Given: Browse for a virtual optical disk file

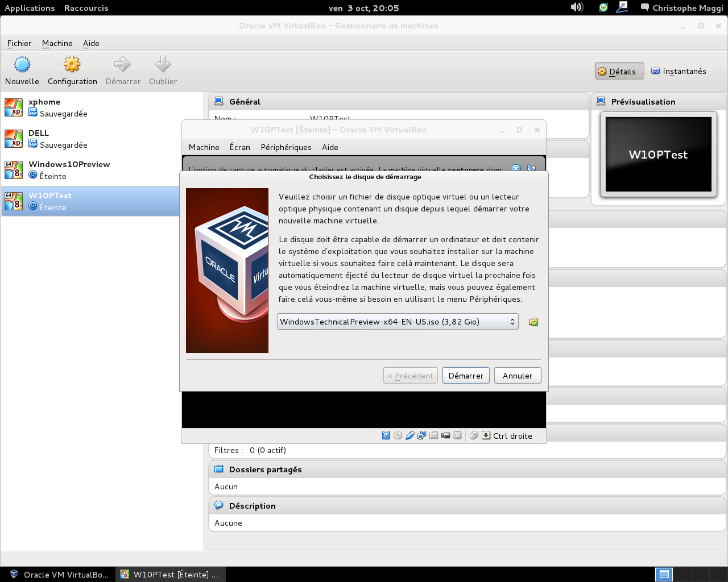Looking at the screenshot, I should tap(533, 322).
